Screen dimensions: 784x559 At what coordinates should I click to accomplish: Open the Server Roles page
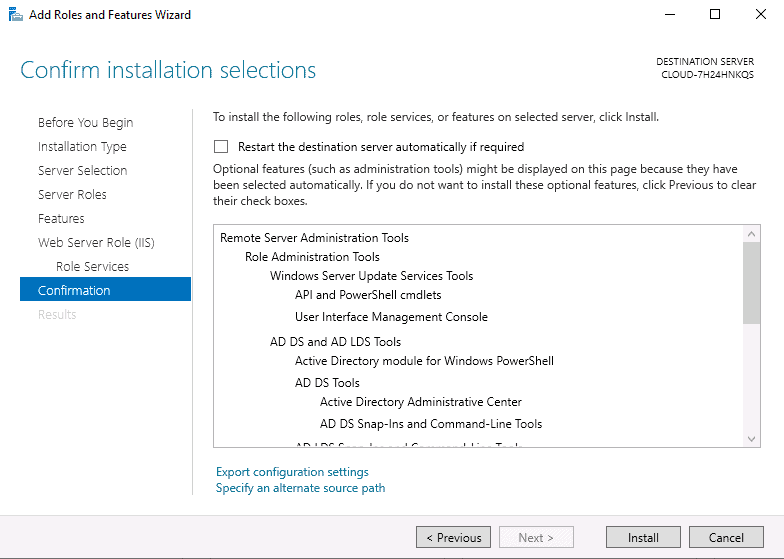[x=72, y=194]
